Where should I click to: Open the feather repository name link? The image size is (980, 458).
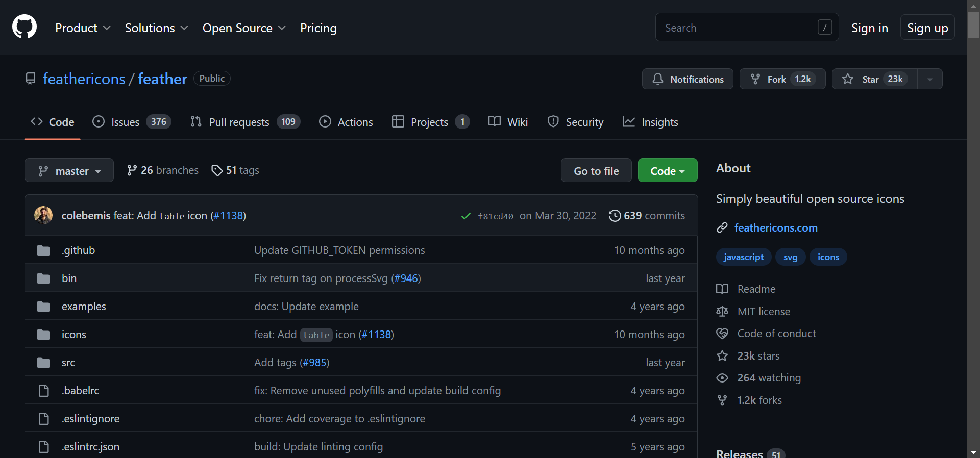coord(162,79)
